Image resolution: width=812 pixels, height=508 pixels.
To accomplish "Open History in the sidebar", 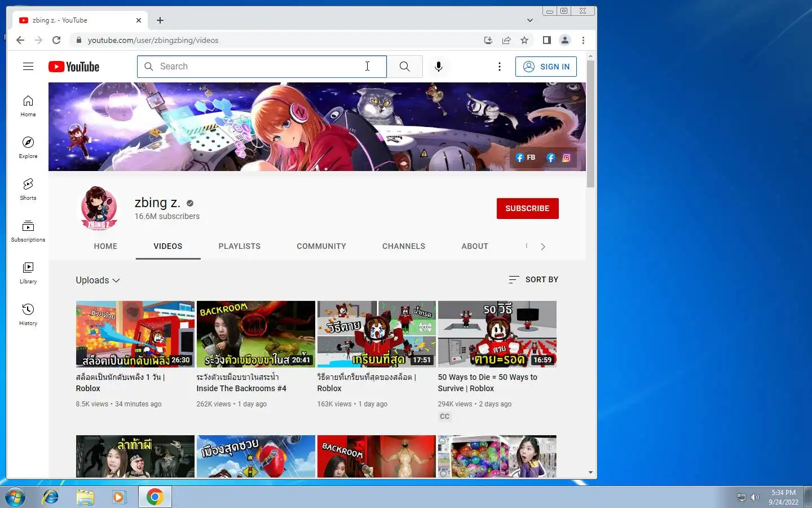I will point(28,315).
